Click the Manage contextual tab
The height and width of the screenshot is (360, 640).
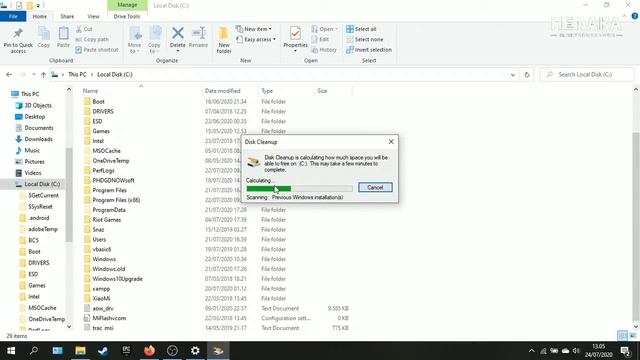(127, 5)
